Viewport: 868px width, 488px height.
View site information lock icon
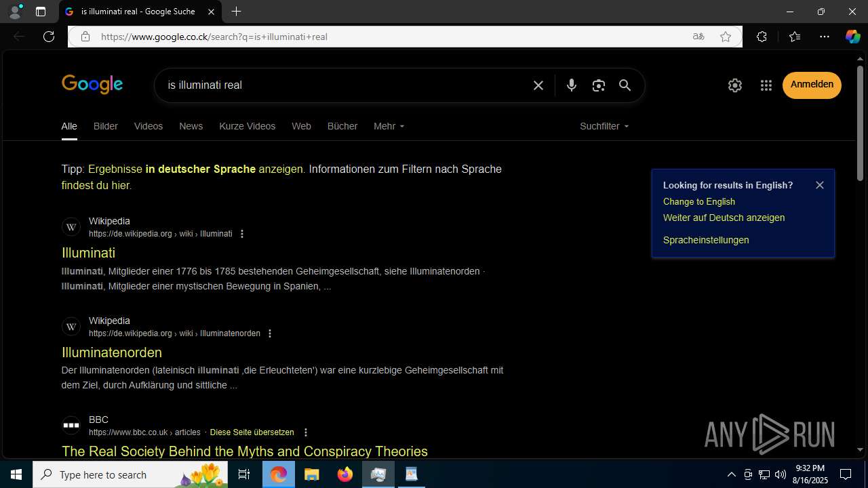85,37
